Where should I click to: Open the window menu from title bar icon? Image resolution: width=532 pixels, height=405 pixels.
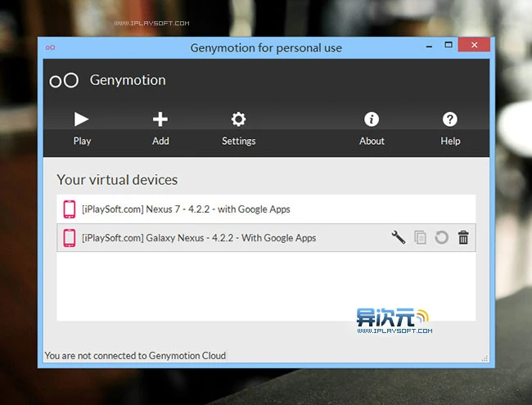[x=51, y=47]
